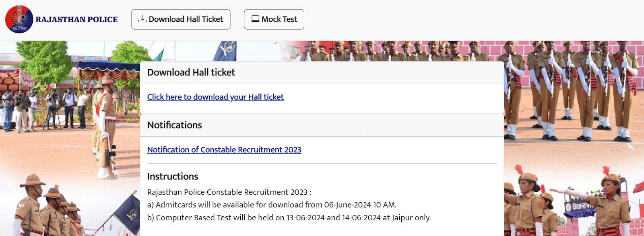
Task: Select the Instructions heading
Action: (173, 176)
